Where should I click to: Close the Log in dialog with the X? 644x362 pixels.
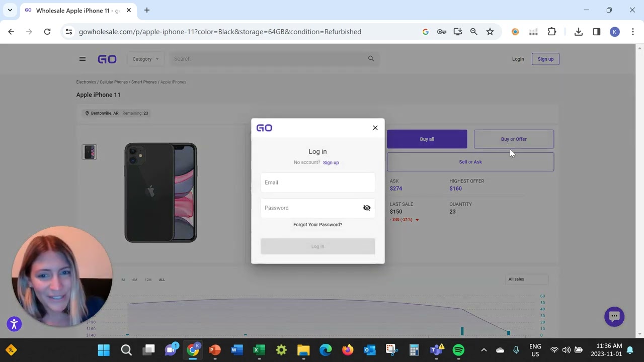tap(375, 128)
